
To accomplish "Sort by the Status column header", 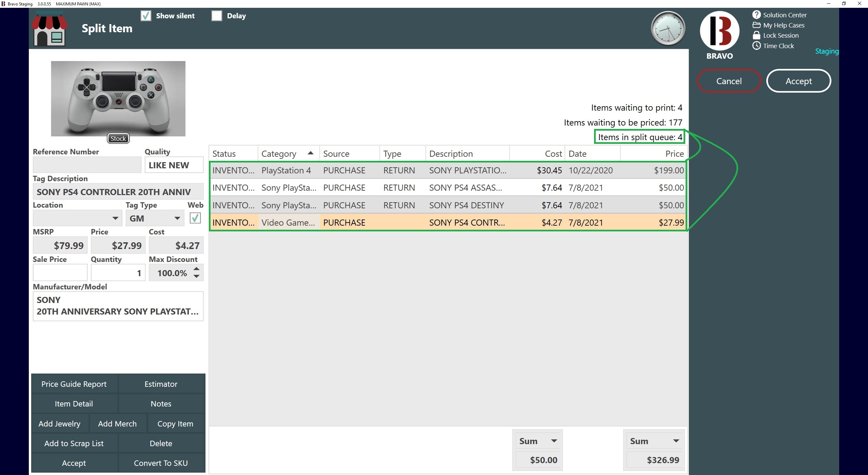I will coord(234,154).
